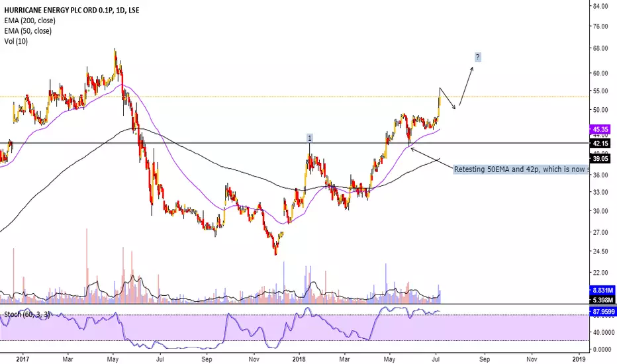The image size is (617, 364).
Task: Click the 76.00 price scale label
Action: pos(601,26)
